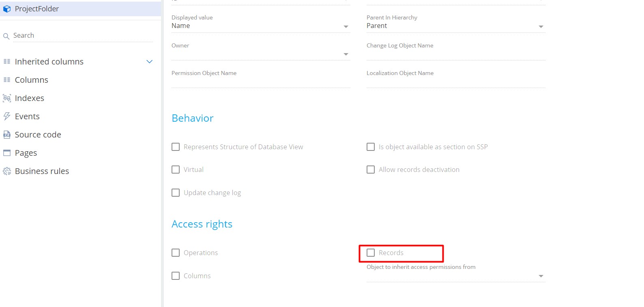This screenshot has height=307, width=644.
Task: Click the Business rules gear icon
Action: [7, 171]
